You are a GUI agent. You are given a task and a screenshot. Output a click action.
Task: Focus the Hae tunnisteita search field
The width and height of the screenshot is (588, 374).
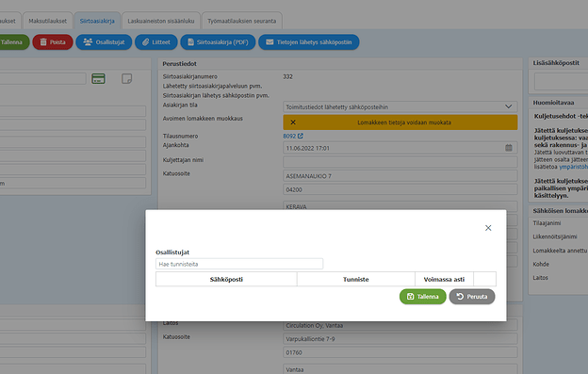(x=239, y=264)
